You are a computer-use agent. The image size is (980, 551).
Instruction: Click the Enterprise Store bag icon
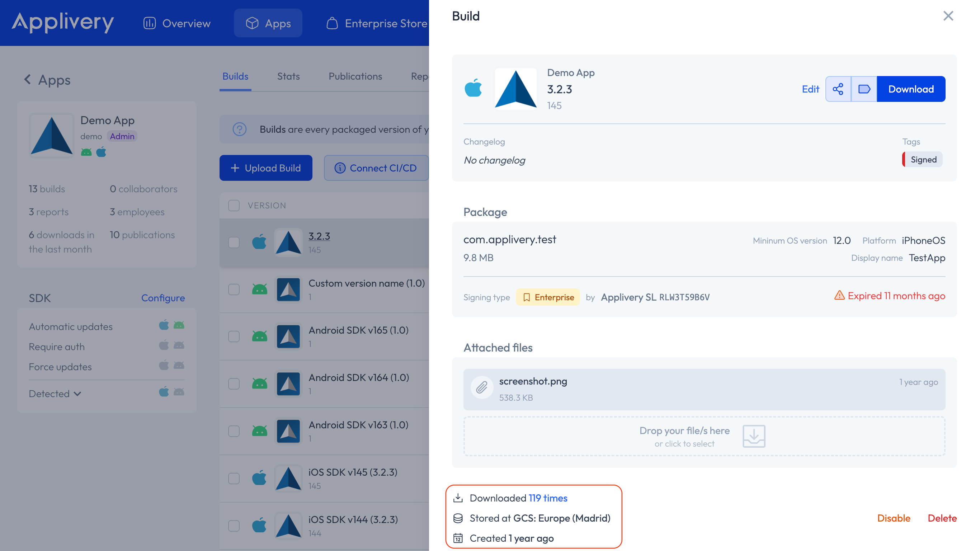click(332, 23)
